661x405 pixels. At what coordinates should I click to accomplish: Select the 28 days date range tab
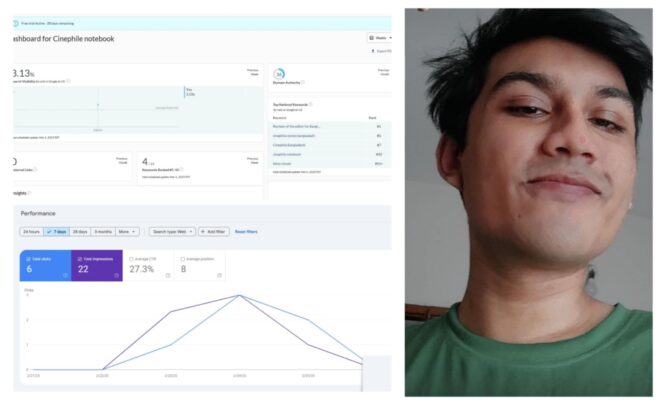pyautogui.click(x=79, y=231)
